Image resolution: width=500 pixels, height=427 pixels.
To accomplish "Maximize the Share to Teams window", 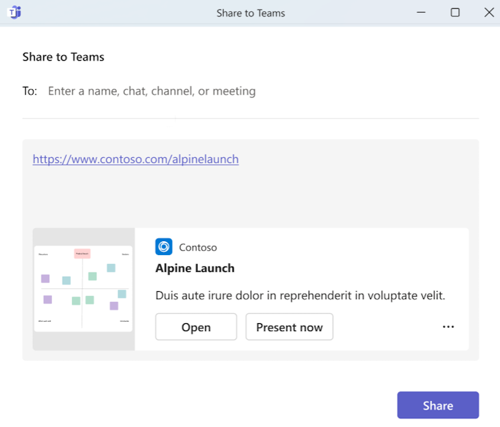I will [455, 13].
